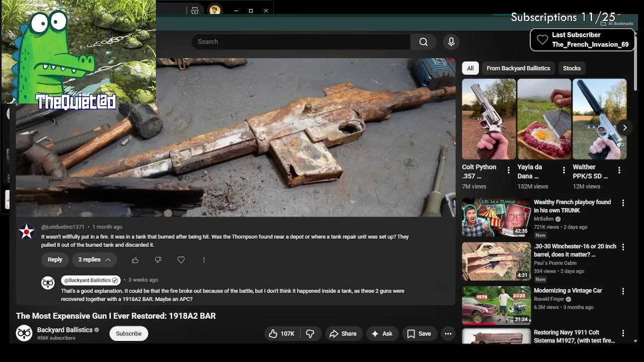Open Colt Python .357 short
Screen dimensions: 644x362
(x=489, y=119)
